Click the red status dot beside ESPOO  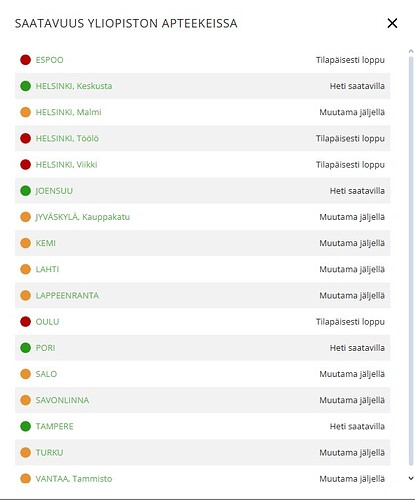(x=26, y=60)
